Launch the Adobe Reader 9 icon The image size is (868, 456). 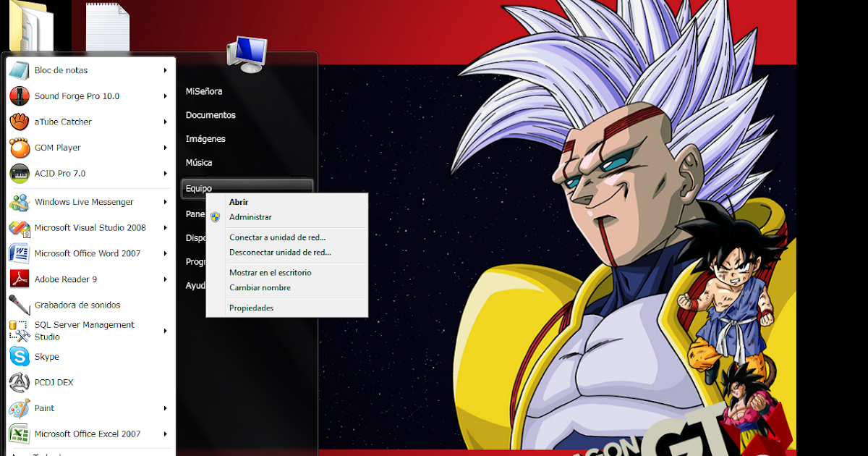coord(19,279)
